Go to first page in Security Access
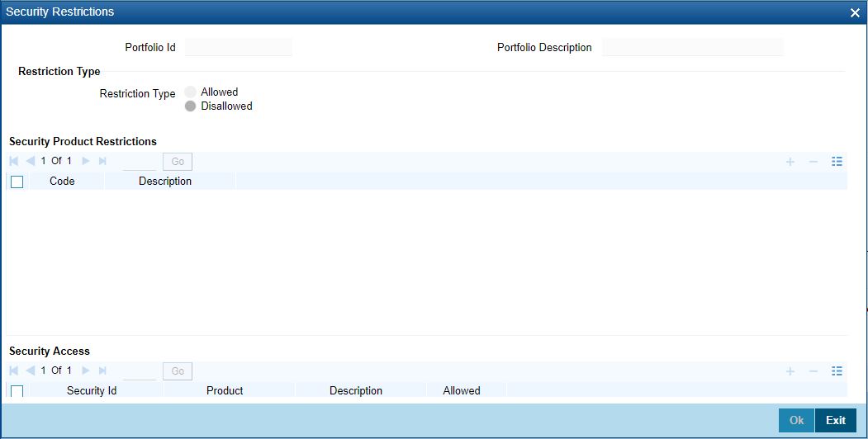This screenshot has width=868, height=439. 14,371
